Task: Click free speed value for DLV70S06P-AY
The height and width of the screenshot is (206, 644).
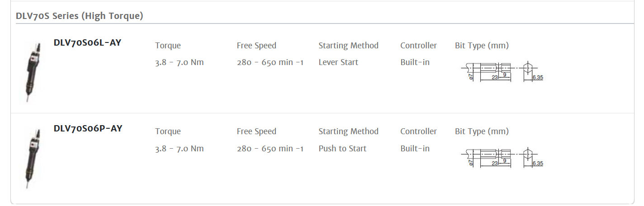Action: tap(270, 148)
